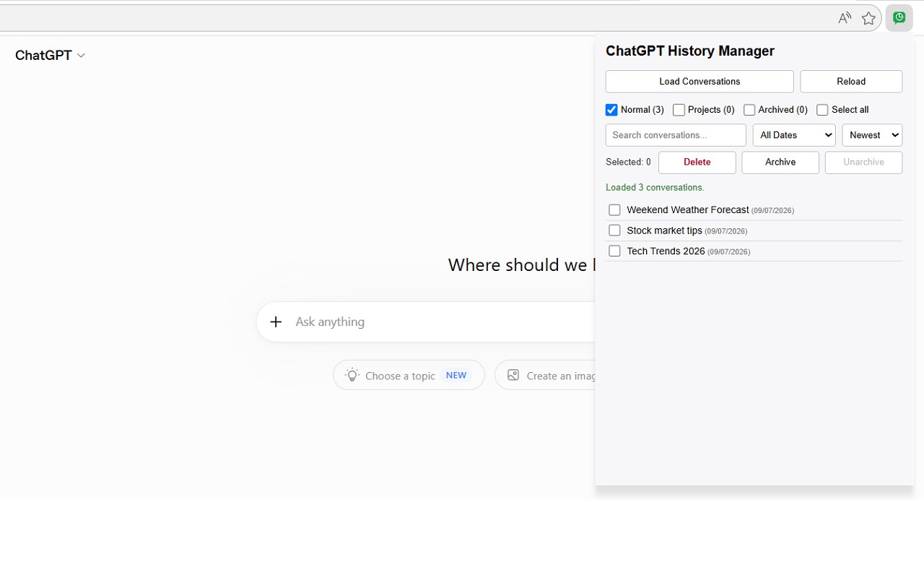This screenshot has width=924, height=578.
Task: Open the ChatGPT History Manager extension icon
Action: (x=899, y=18)
